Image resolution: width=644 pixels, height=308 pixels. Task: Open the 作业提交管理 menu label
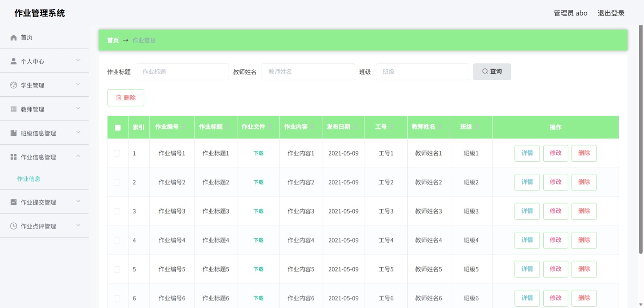[38, 202]
